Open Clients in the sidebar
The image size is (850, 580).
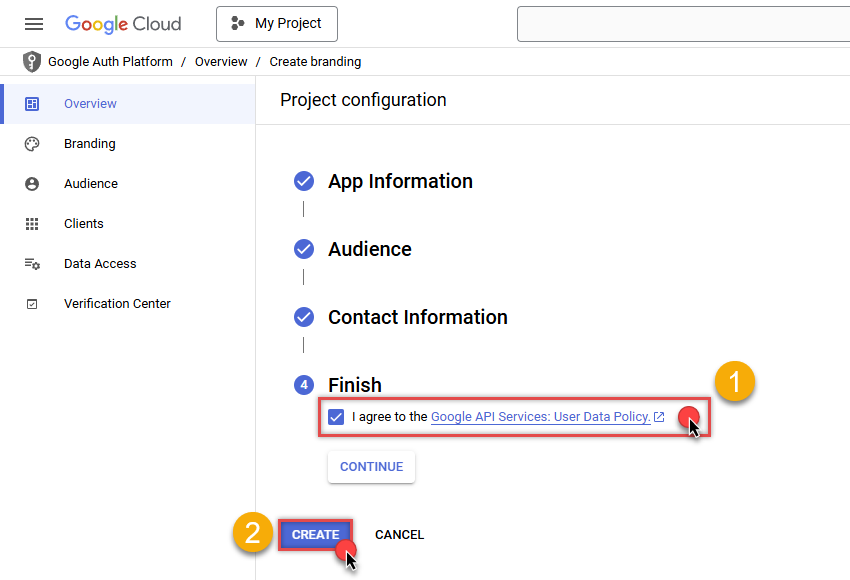coord(129,224)
